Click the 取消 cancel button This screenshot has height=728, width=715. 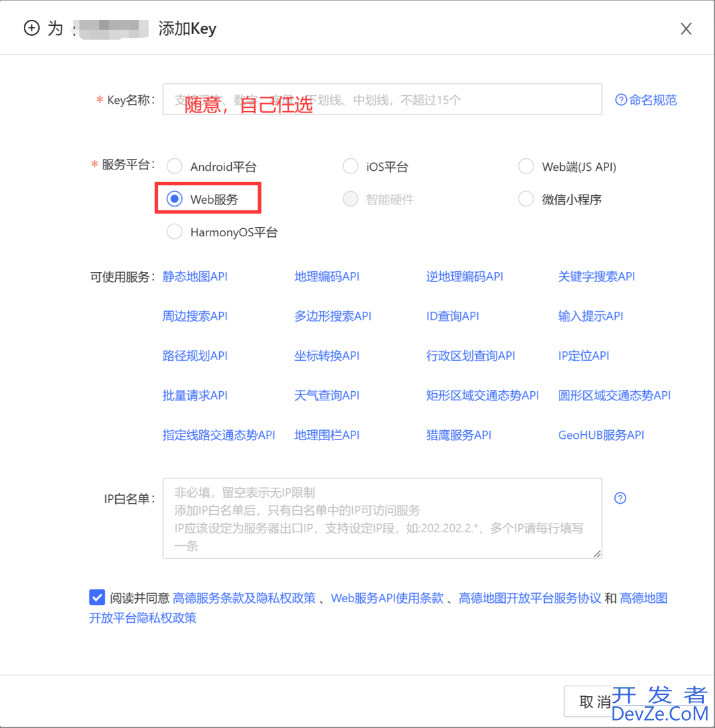tap(595, 702)
